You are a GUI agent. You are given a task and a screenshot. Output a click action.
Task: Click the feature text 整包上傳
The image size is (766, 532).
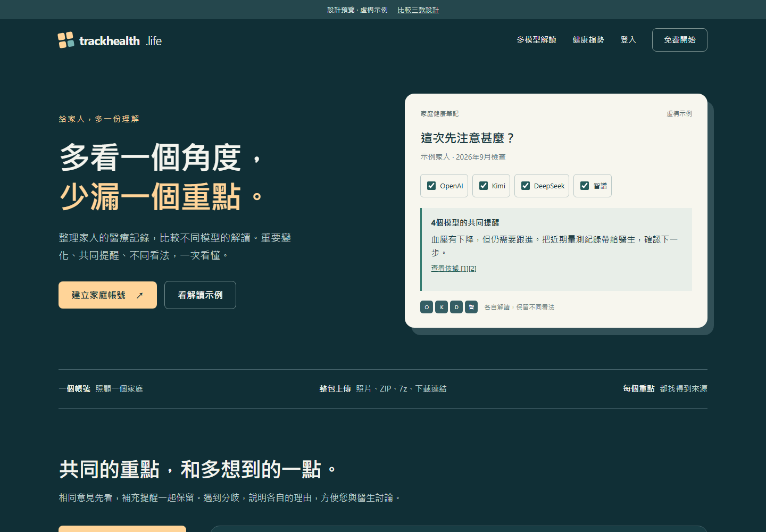pos(335,389)
